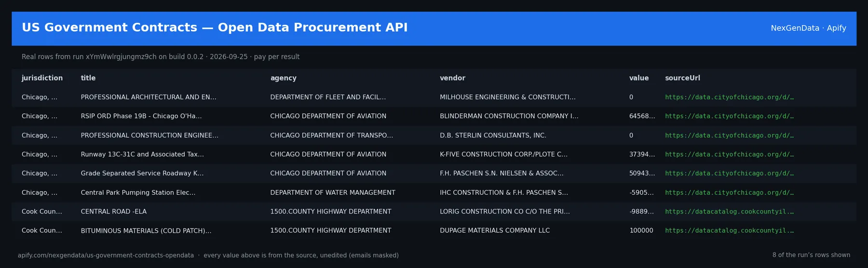Click value -9889… in CENTRAL ROAD row
The width and height of the screenshot is (868, 268).
[x=642, y=212]
